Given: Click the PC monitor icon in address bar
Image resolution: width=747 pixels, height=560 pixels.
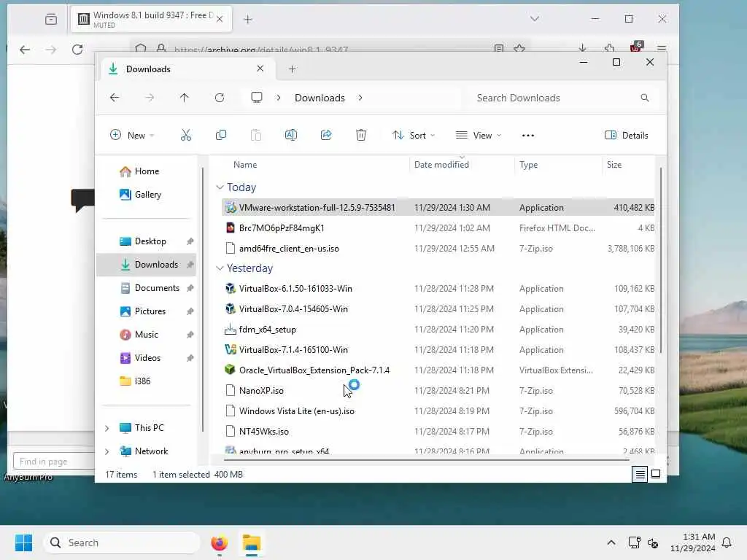Looking at the screenshot, I should tap(257, 98).
